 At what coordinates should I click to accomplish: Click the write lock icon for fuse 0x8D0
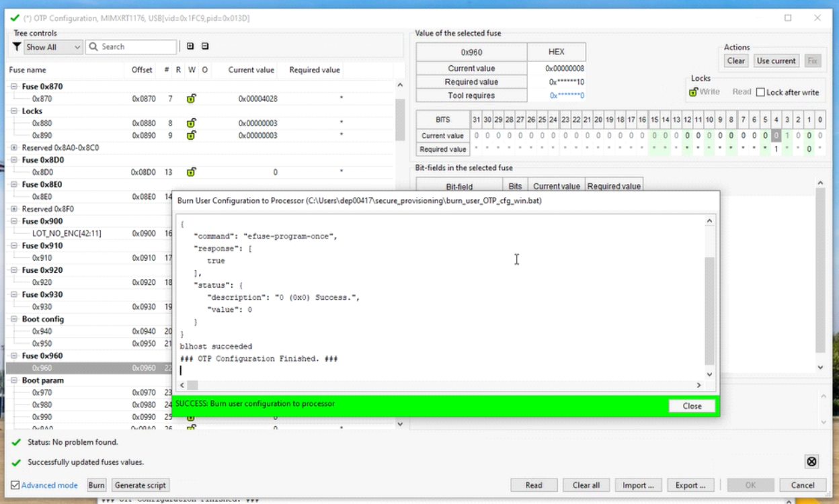click(191, 172)
